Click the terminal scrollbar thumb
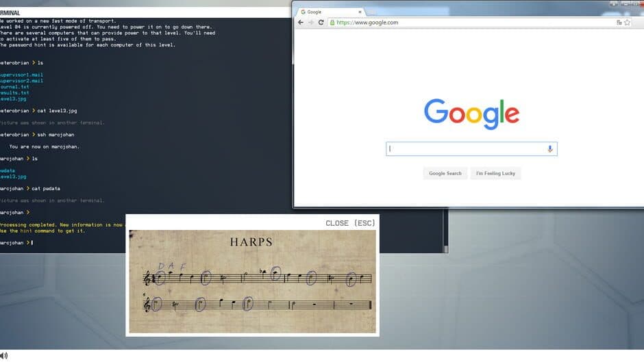Image resolution: width=644 pixels, height=362 pixels. coord(445,248)
